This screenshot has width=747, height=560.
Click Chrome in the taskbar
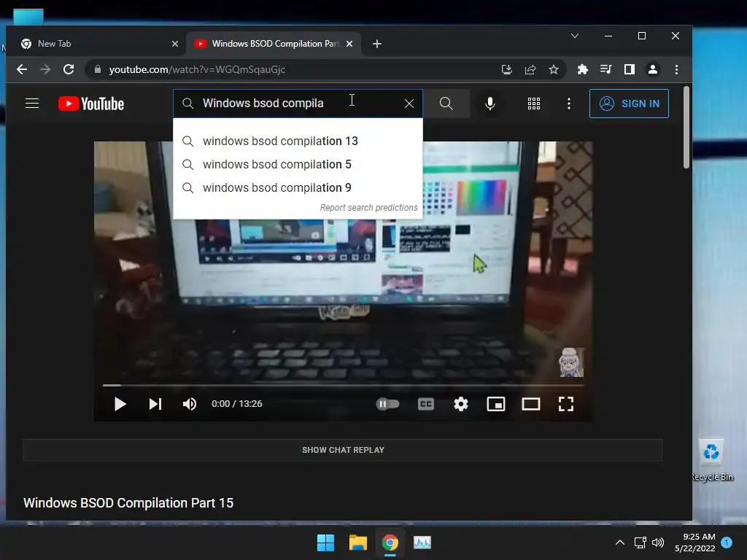[x=390, y=542]
